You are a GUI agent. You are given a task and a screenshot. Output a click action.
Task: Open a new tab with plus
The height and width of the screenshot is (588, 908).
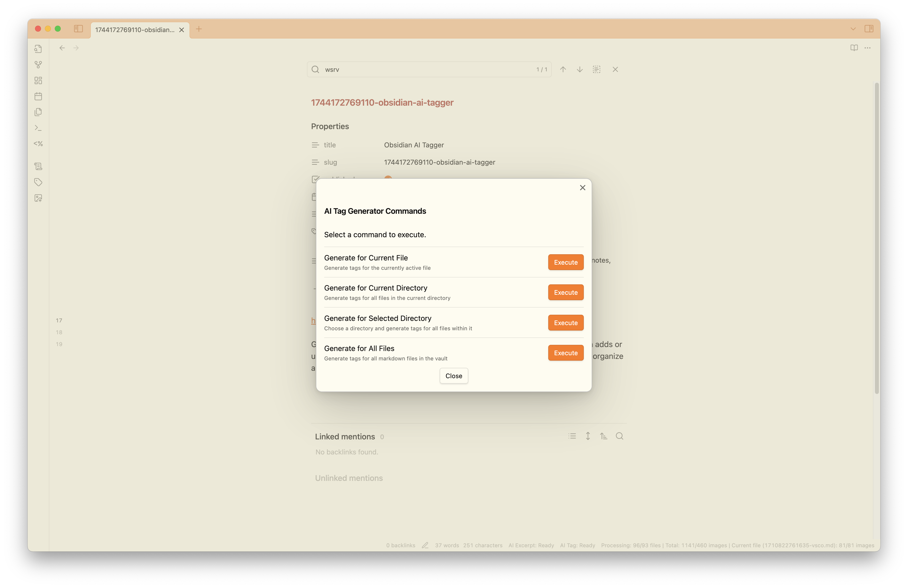click(199, 29)
